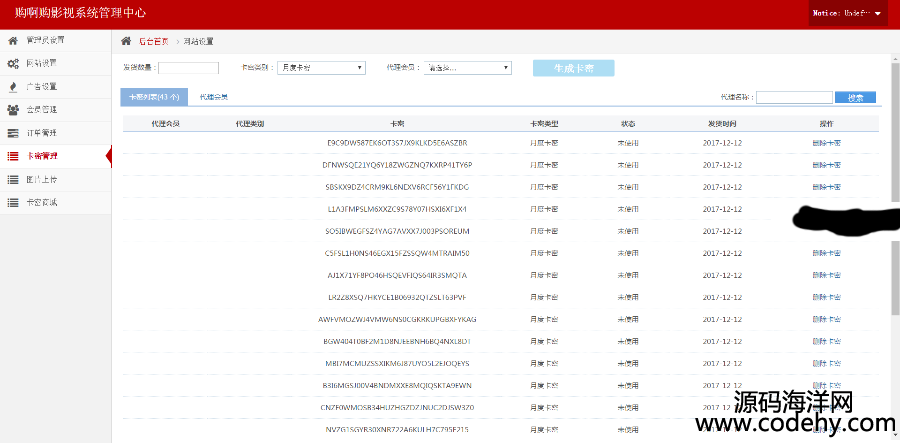Delete card key starting ER228X5Q7HKY
The height and width of the screenshot is (443, 900).
click(x=827, y=297)
